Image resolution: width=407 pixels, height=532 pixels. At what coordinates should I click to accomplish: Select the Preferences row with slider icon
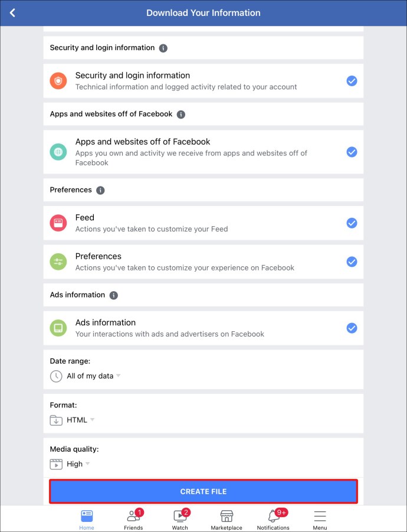pyautogui.click(x=203, y=262)
